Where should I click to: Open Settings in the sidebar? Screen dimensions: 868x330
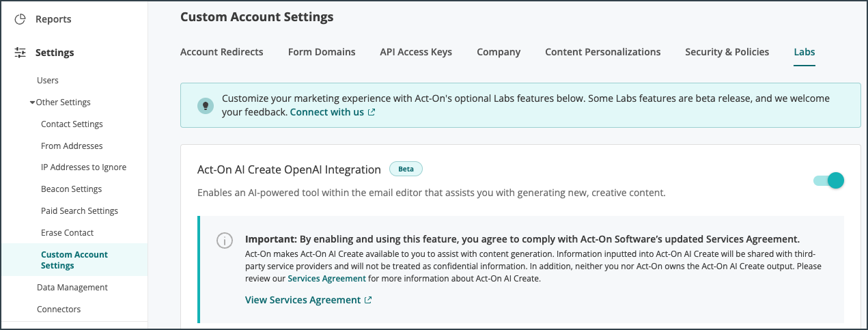coord(55,53)
